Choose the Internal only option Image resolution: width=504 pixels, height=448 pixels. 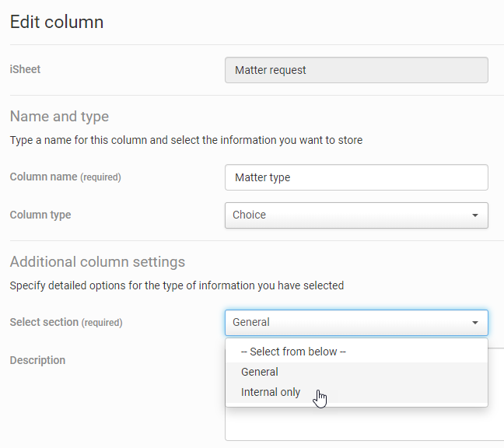tap(271, 392)
